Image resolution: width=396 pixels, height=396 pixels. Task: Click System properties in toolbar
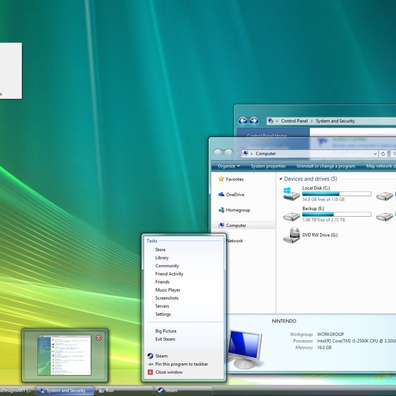click(x=268, y=166)
